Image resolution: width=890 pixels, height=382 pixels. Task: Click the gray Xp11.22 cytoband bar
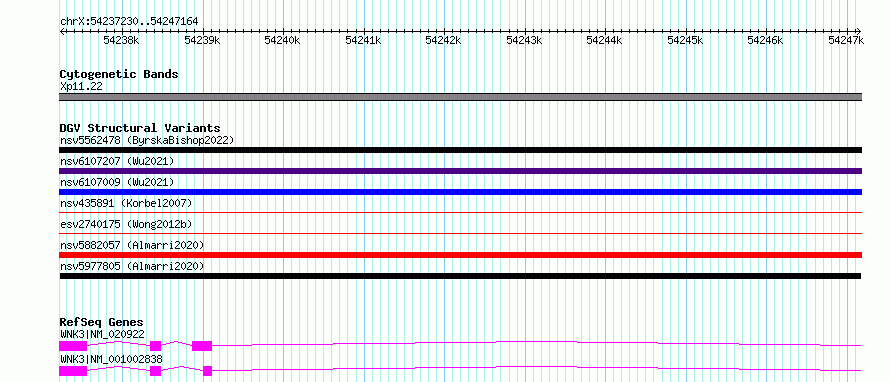coord(461,97)
